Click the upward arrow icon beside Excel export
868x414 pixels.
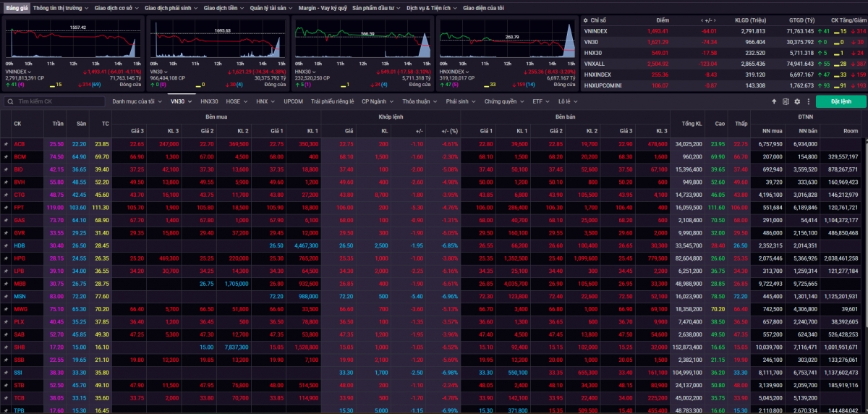[774, 101]
